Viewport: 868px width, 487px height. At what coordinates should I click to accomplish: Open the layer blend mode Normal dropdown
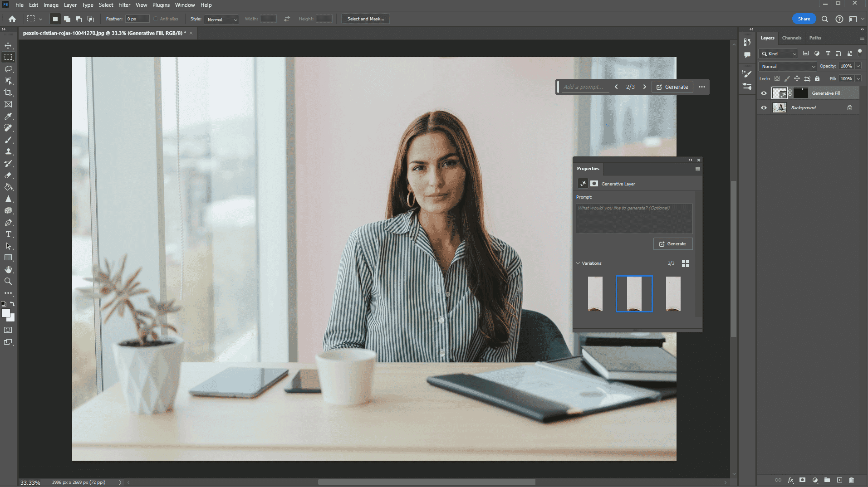788,67
